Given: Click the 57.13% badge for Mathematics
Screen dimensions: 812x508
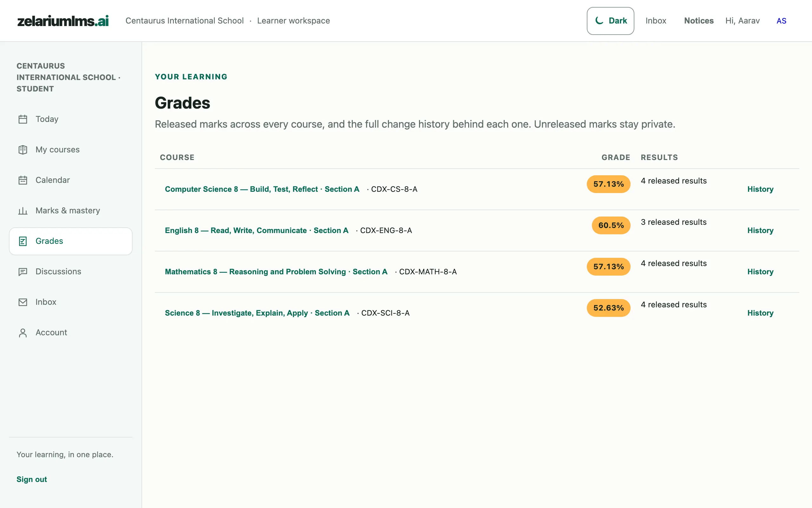Looking at the screenshot, I should [608, 267].
